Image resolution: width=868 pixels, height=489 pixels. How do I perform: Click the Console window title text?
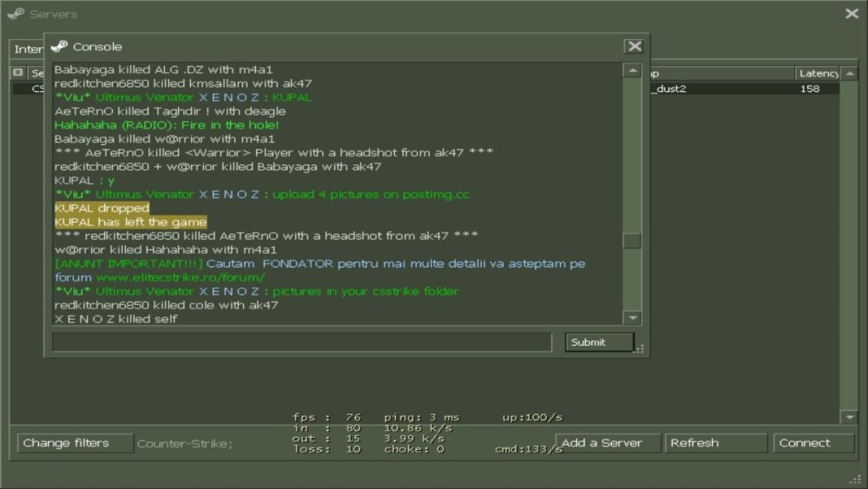click(x=97, y=47)
